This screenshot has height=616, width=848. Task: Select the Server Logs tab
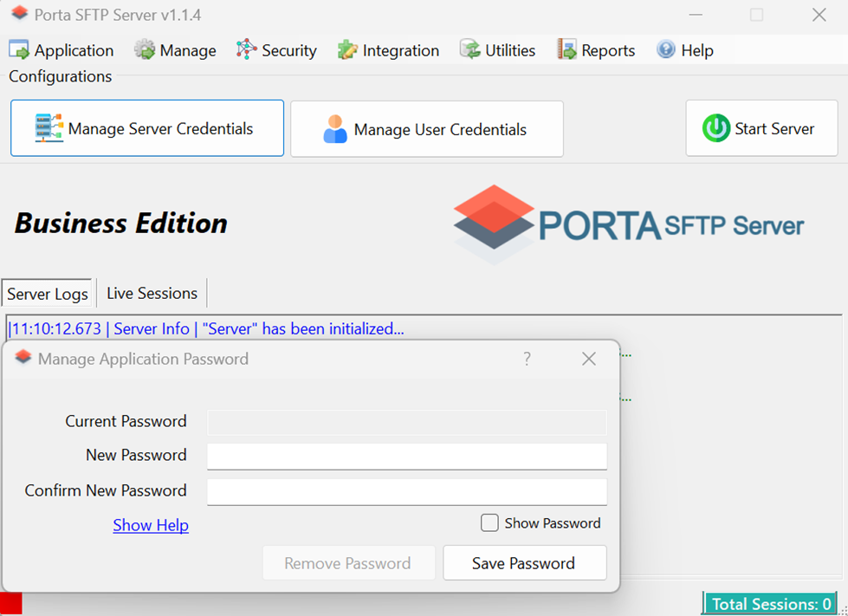pos(47,293)
